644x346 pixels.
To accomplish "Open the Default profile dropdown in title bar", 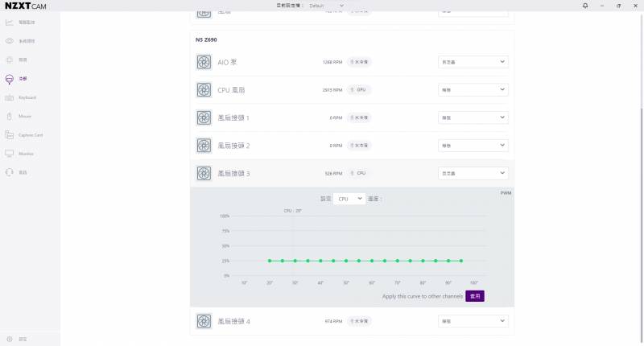I will [x=327, y=6].
